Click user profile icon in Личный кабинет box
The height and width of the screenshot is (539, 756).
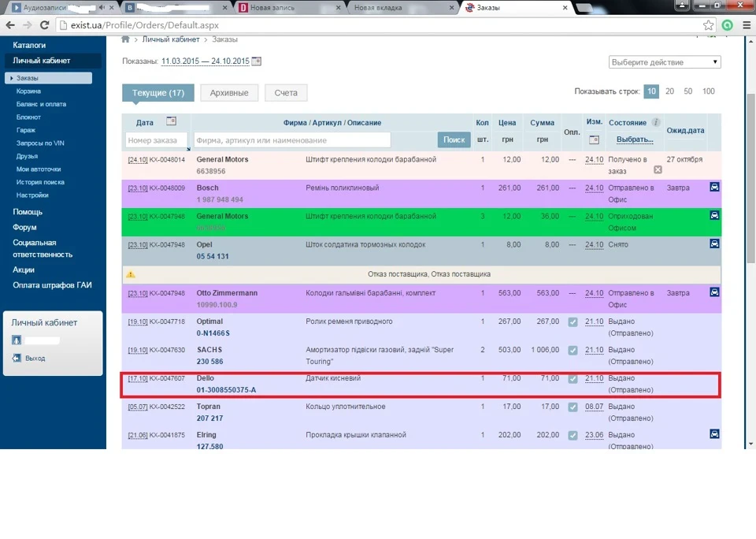17,340
